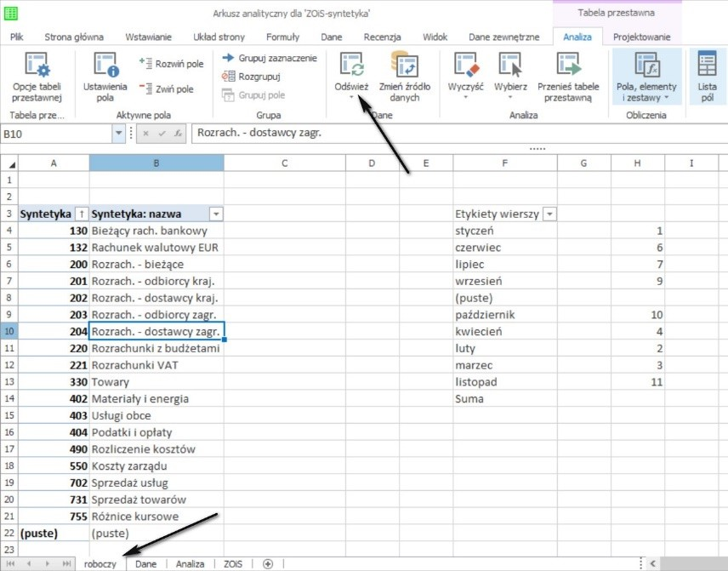Add a new sheet with plus icon
The image size is (728, 571).
[x=268, y=563]
